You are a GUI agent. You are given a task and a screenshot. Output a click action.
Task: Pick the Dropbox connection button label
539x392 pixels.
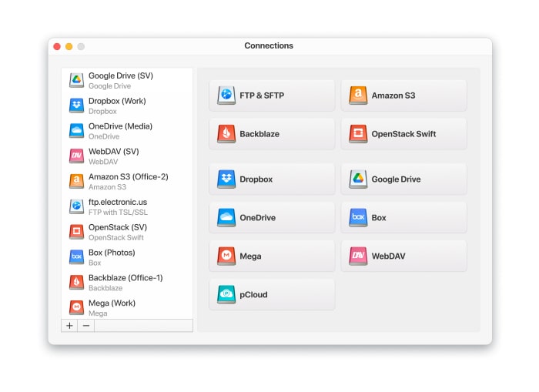(x=256, y=179)
